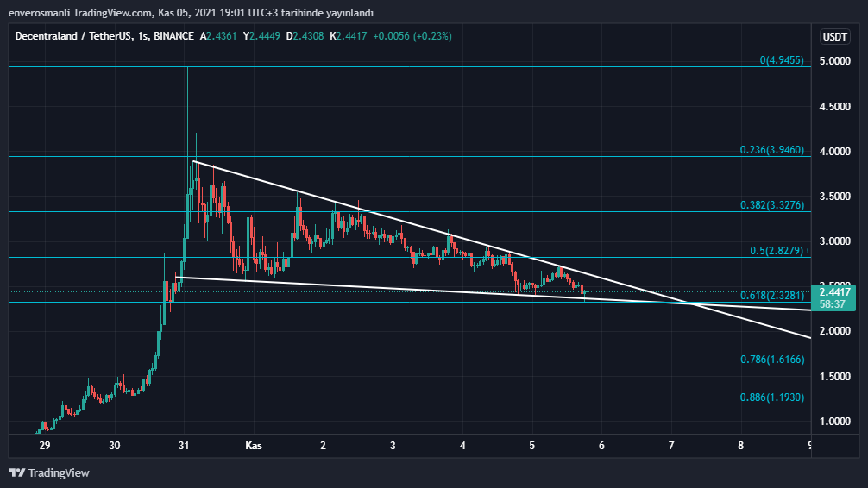Click date 8 on the time axis
This screenshot has height=488, width=868.
pyautogui.click(x=740, y=446)
